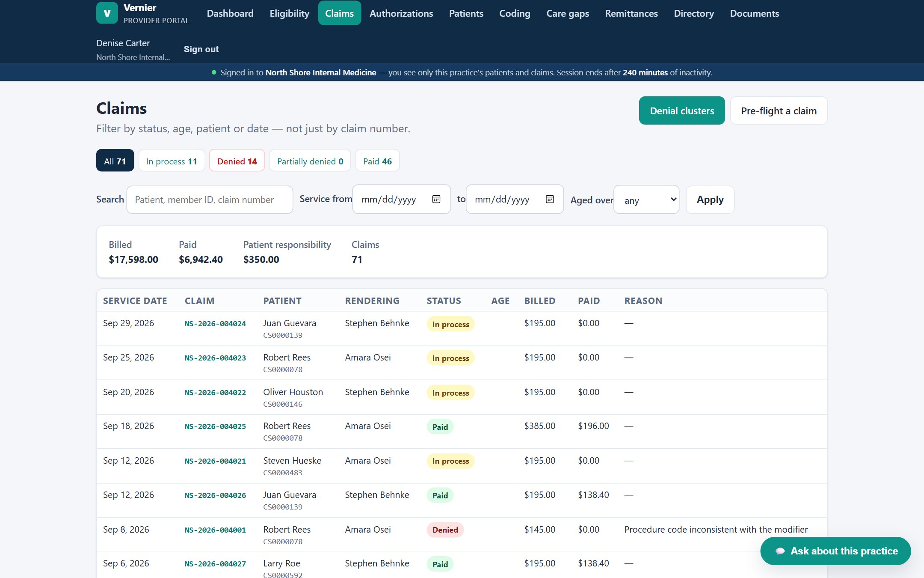Open claim NS-2026-004022
The height and width of the screenshot is (578, 924).
click(215, 393)
